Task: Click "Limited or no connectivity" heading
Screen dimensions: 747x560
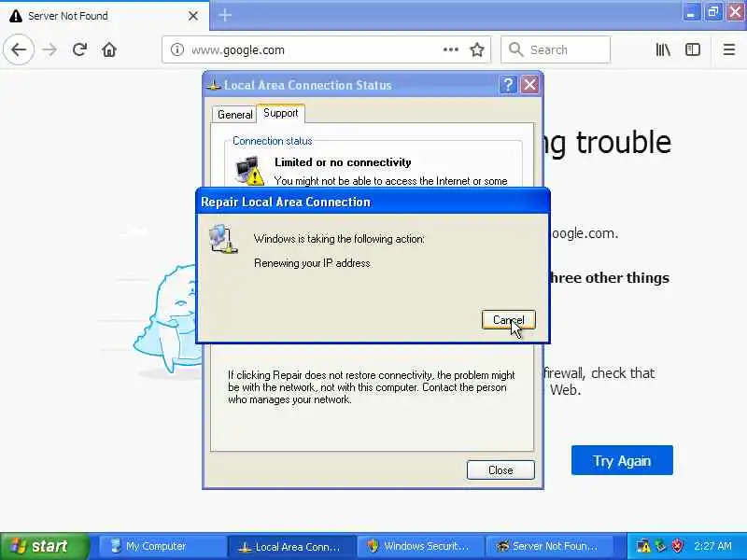Action: click(x=343, y=162)
